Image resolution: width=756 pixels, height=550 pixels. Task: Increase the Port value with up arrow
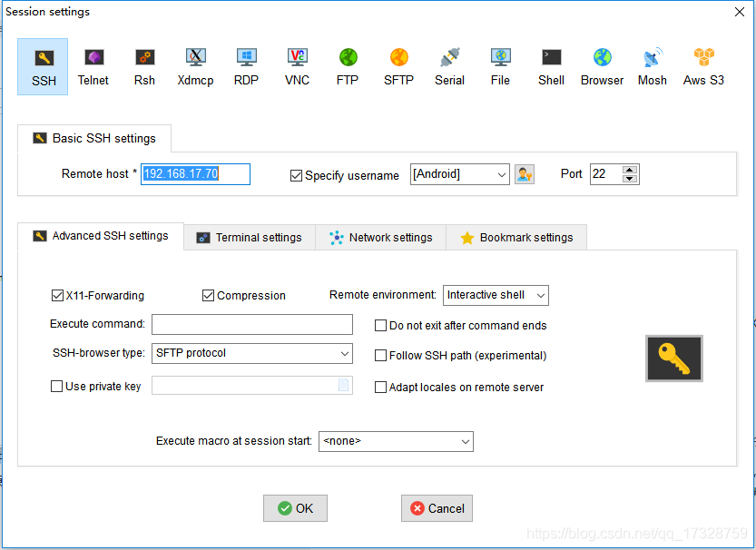tap(630, 170)
